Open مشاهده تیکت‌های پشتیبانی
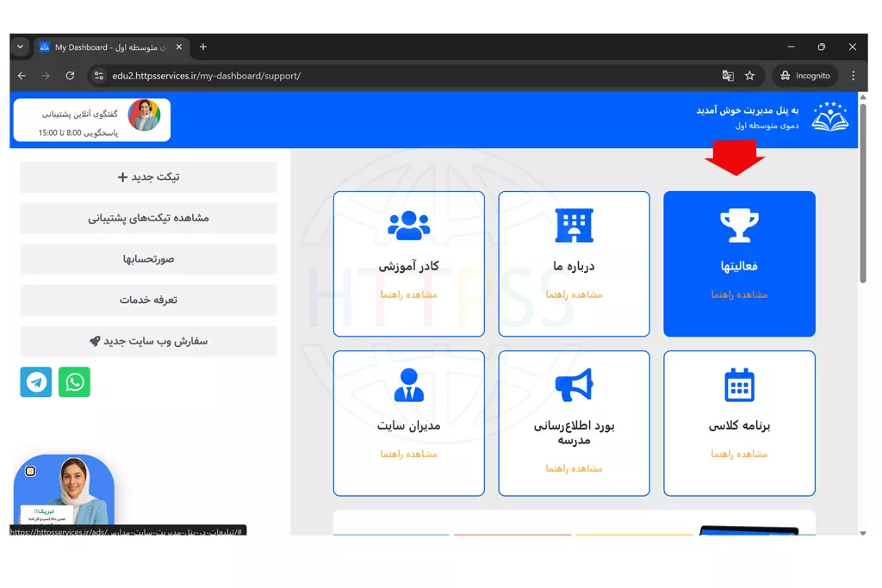Viewport: 882px width, 588px height. pos(148,219)
